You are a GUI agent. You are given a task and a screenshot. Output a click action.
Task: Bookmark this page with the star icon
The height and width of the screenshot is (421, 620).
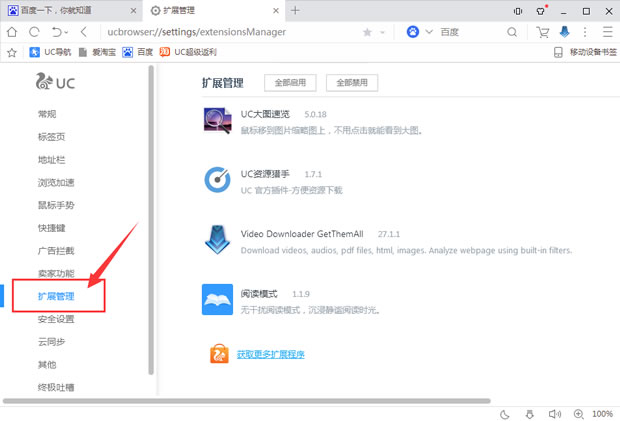(x=367, y=32)
